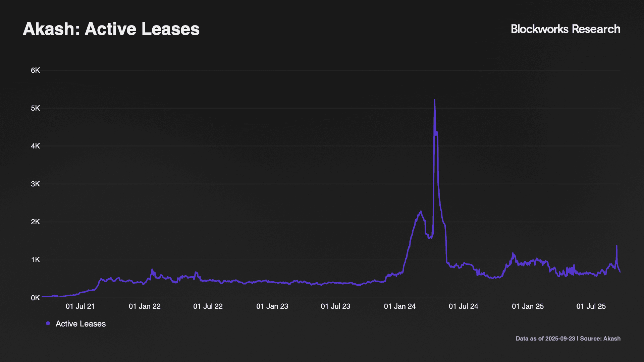644x362 pixels.
Task: Click the 01 Jan 25 axis date
Action: 528,306
